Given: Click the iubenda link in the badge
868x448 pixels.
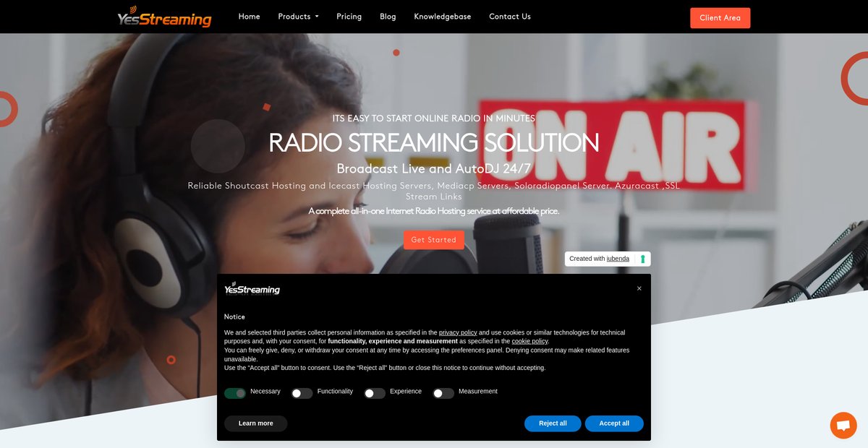Looking at the screenshot, I should click(x=618, y=259).
